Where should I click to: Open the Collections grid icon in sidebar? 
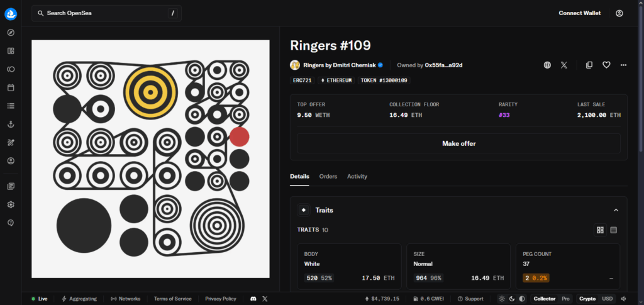tap(11, 51)
